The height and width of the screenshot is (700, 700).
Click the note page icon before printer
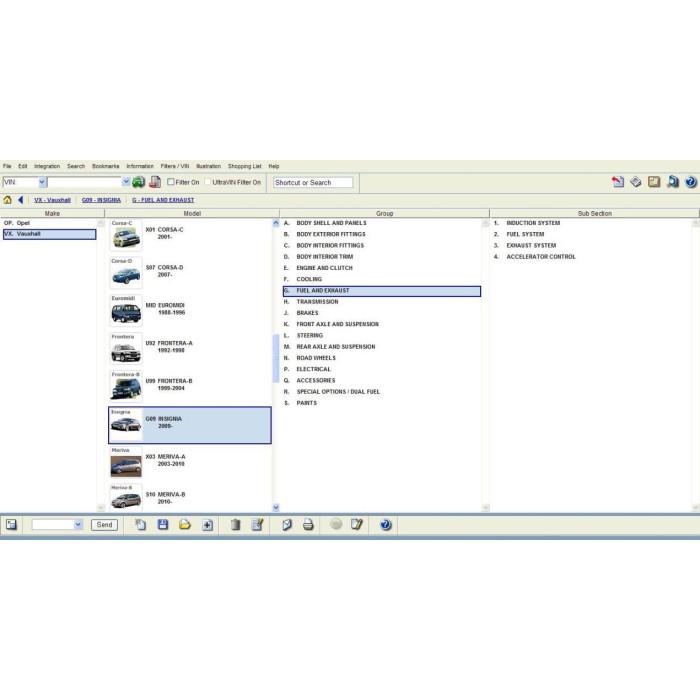(x=287, y=525)
